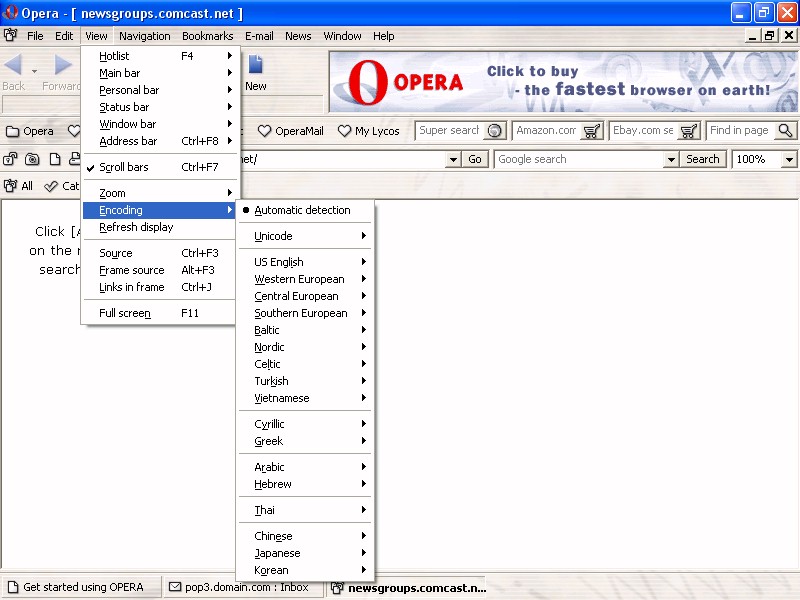This screenshot has width=800, height=600.
Task: Select Automatic detection encoding option
Action: (x=302, y=211)
